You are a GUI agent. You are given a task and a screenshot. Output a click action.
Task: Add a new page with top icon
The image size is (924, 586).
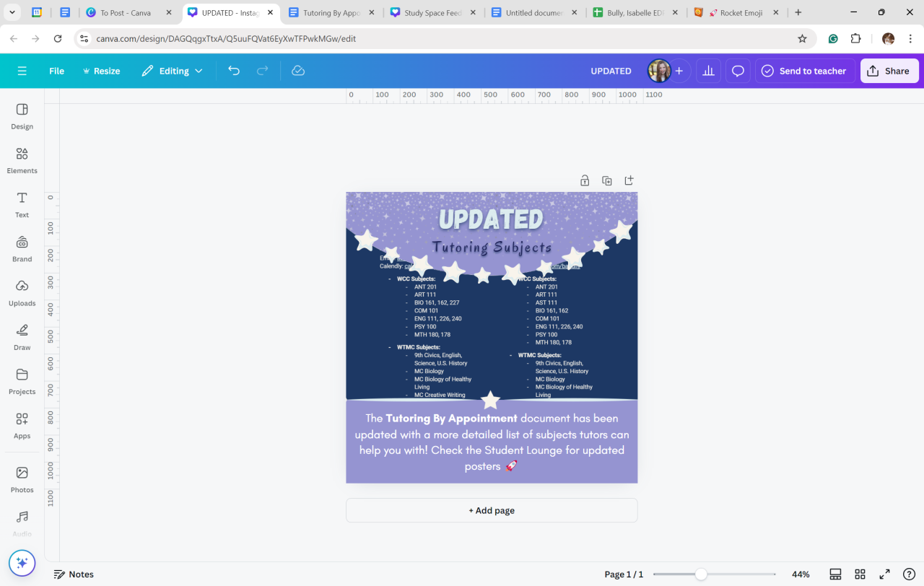click(629, 180)
